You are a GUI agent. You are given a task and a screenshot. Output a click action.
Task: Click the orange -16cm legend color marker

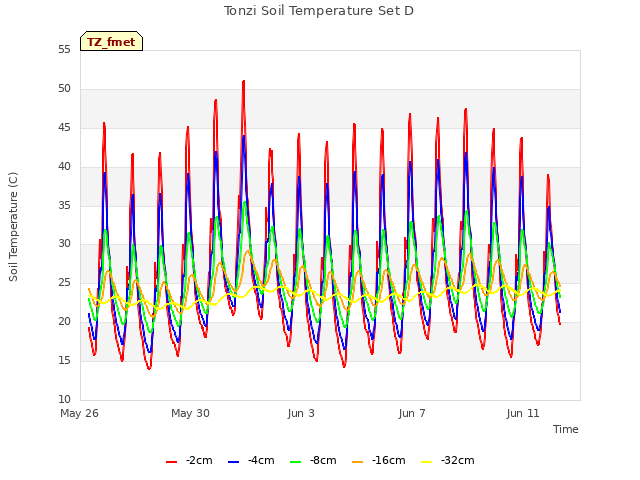coord(358,462)
